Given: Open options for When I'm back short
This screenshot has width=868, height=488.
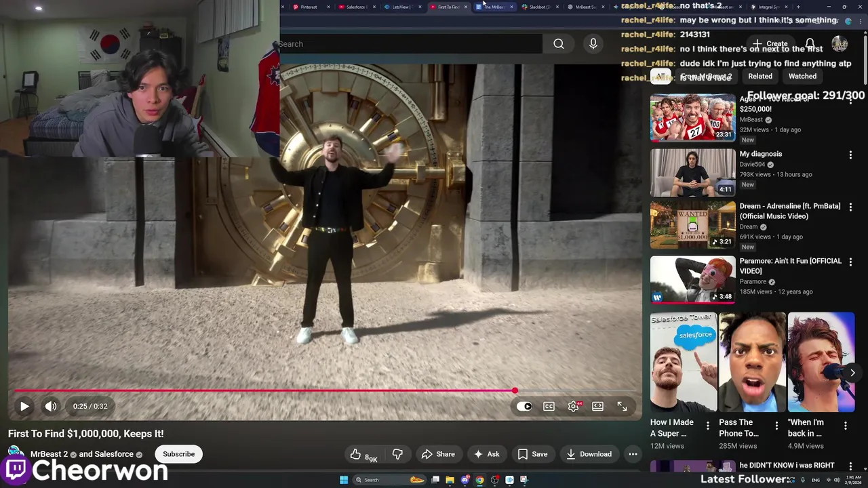Looking at the screenshot, I should [846, 426].
